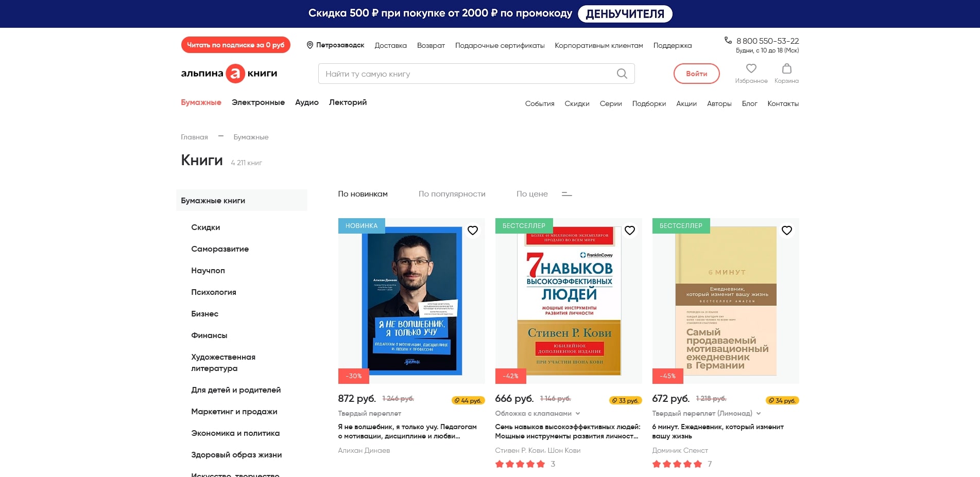The image size is (980, 477).
Task: Click the five-star rating of 6 минут
Action: [x=677, y=464]
